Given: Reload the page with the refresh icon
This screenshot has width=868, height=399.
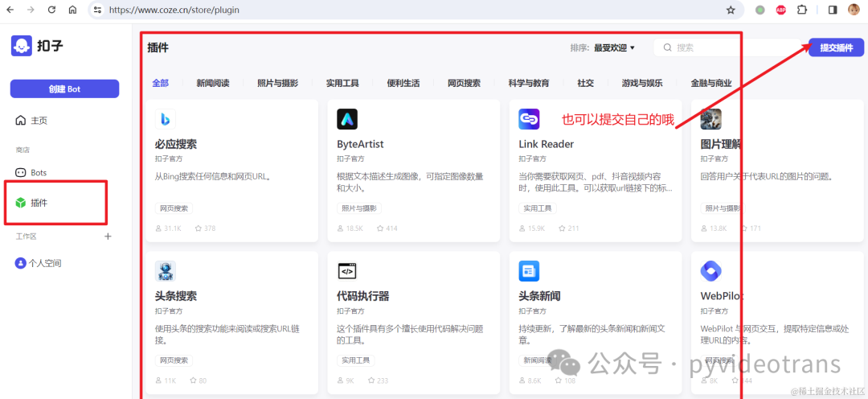Looking at the screenshot, I should point(52,10).
